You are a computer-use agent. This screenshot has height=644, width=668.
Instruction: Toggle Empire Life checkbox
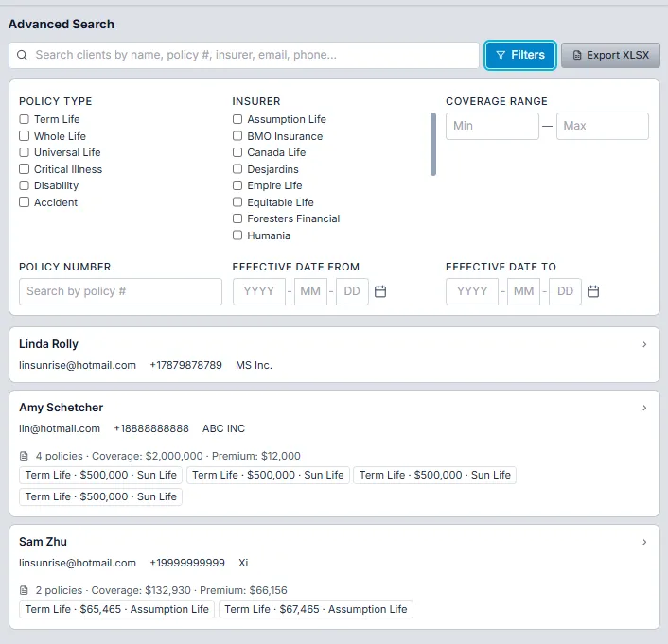(237, 185)
